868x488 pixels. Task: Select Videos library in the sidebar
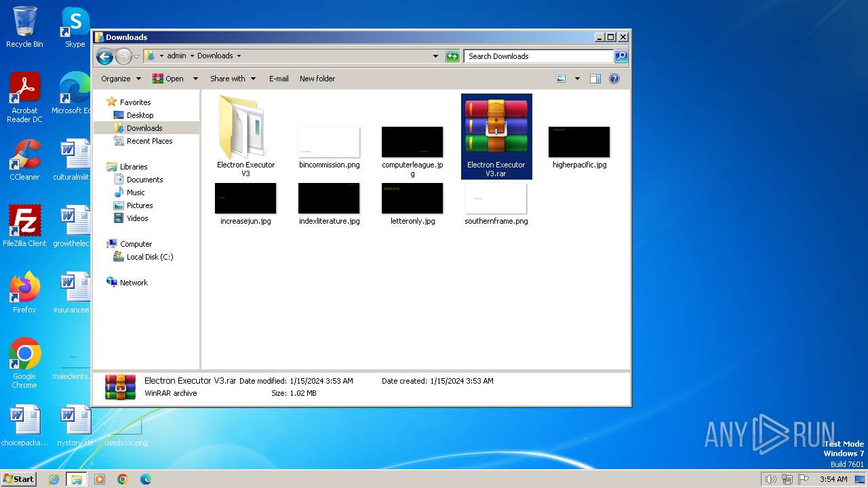(137, 218)
